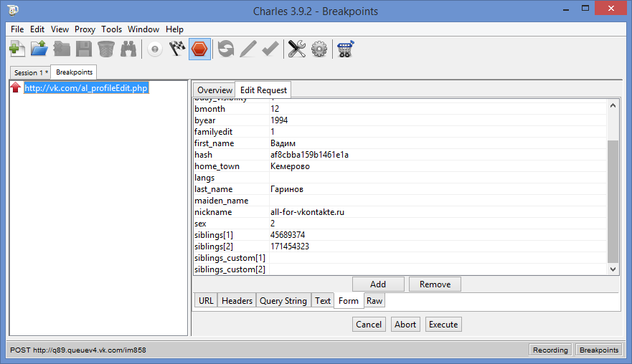
Task: Select the Edit Request tab
Action: pos(263,90)
